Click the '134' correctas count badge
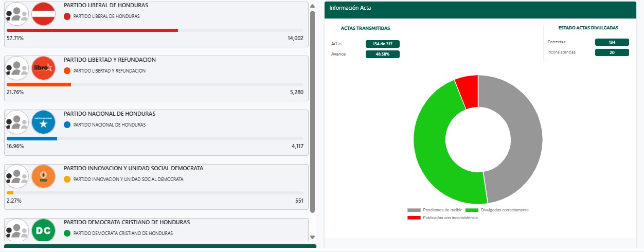 pos(612,43)
